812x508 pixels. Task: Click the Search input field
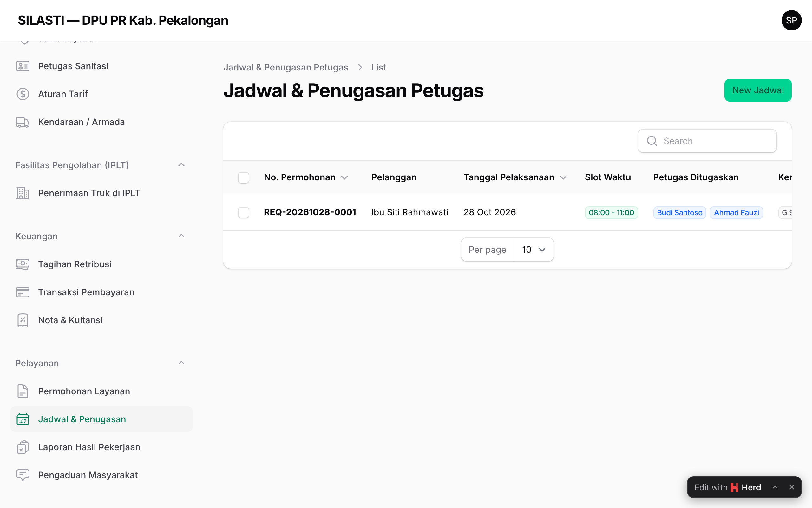[707, 141]
